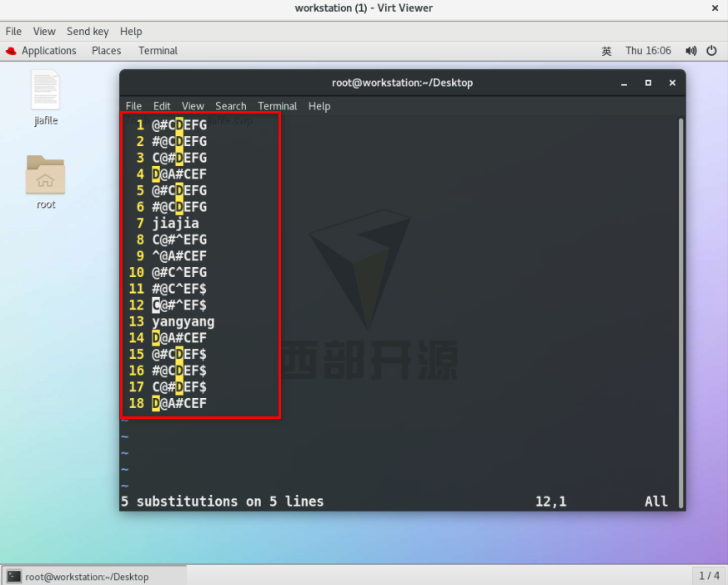The width and height of the screenshot is (728, 585).
Task: Minimize the terminal window
Action: click(624, 83)
